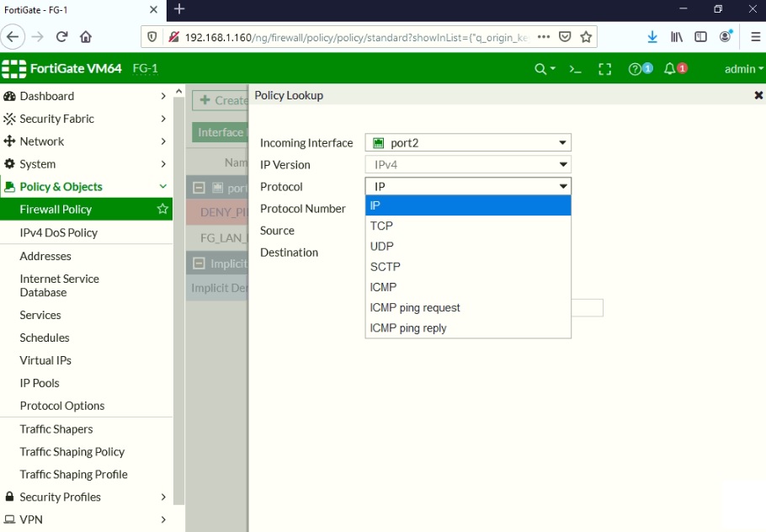
Task: Toggle the Firefox sidebar view icon
Action: [x=700, y=37]
